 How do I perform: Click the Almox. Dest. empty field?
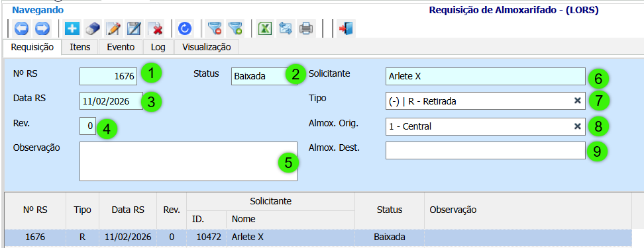click(485, 150)
